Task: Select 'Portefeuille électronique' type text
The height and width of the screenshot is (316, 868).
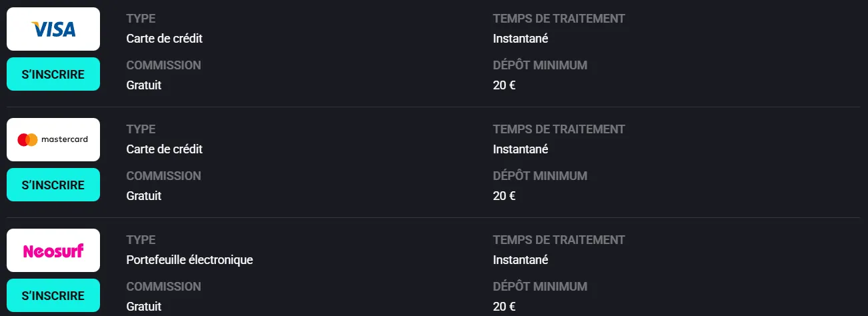Action: (189, 260)
